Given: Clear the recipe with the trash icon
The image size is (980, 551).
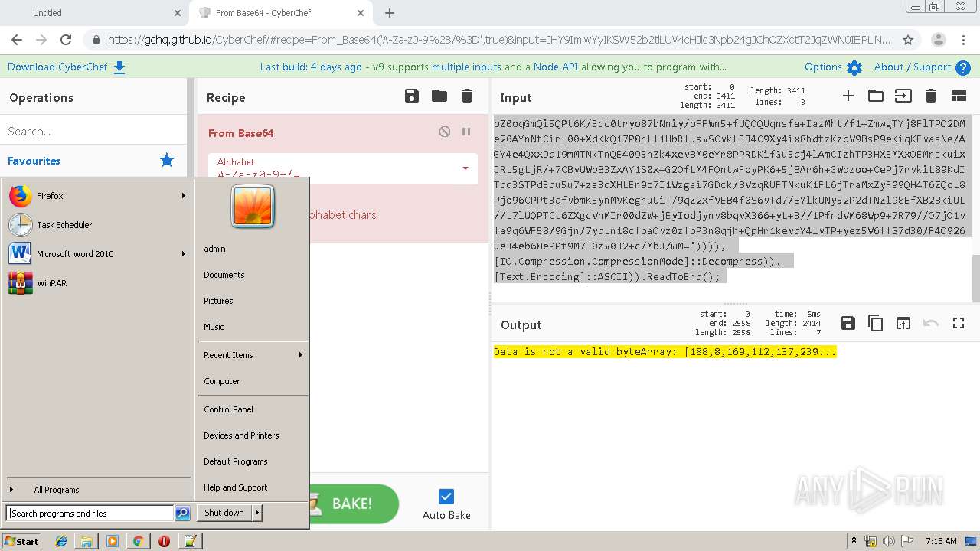Looking at the screenshot, I should (x=467, y=96).
